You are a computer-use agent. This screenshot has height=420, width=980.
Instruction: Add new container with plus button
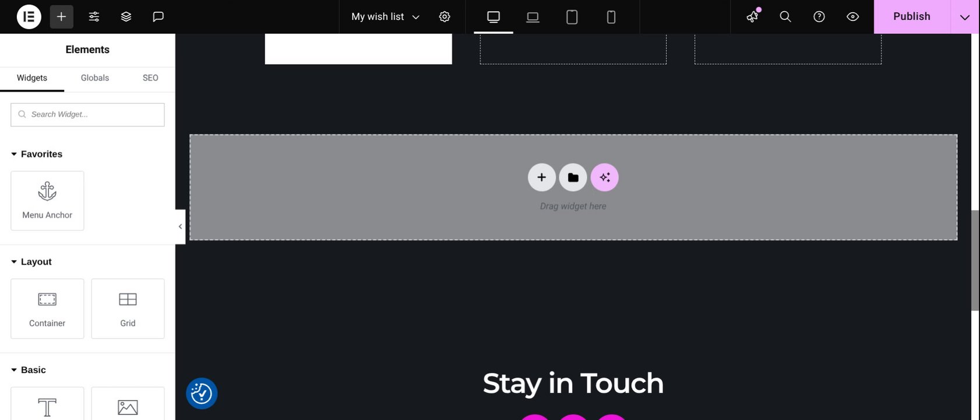coord(542,177)
